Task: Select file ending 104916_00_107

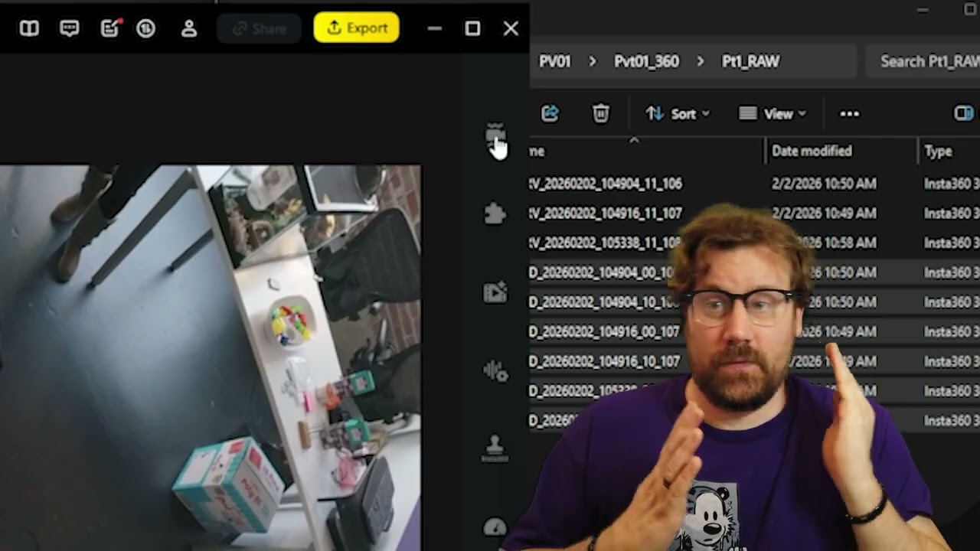Action: [605, 331]
